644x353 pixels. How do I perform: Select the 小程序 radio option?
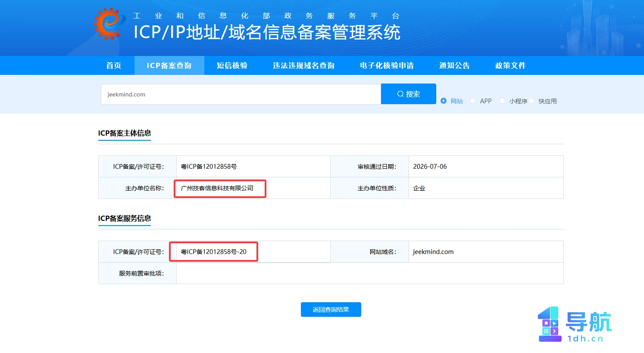tap(502, 101)
